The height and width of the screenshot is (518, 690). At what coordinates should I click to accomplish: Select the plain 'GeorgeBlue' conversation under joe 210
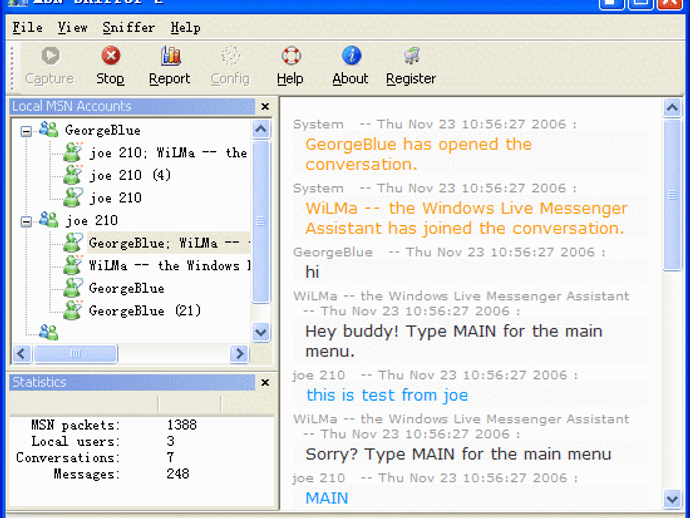127,288
